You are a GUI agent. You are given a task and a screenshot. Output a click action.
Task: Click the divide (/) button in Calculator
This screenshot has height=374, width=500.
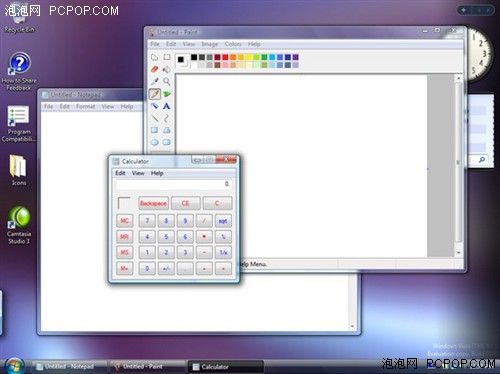(x=204, y=221)
